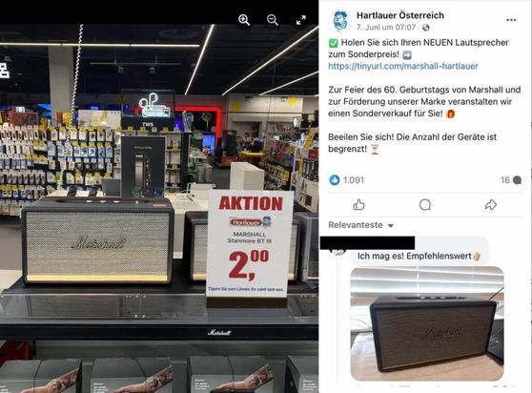Share the post with arrow icon
The image size is (532, 393).
pyautogui.click(x=491, y=205)
